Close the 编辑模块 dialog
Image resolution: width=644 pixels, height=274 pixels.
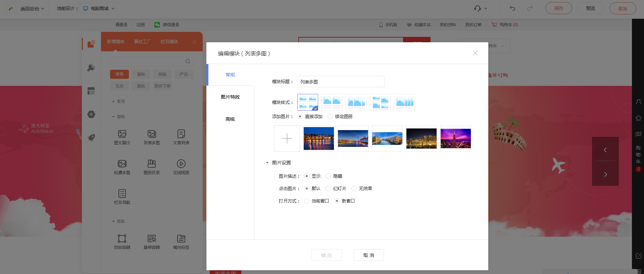point(475,53)
